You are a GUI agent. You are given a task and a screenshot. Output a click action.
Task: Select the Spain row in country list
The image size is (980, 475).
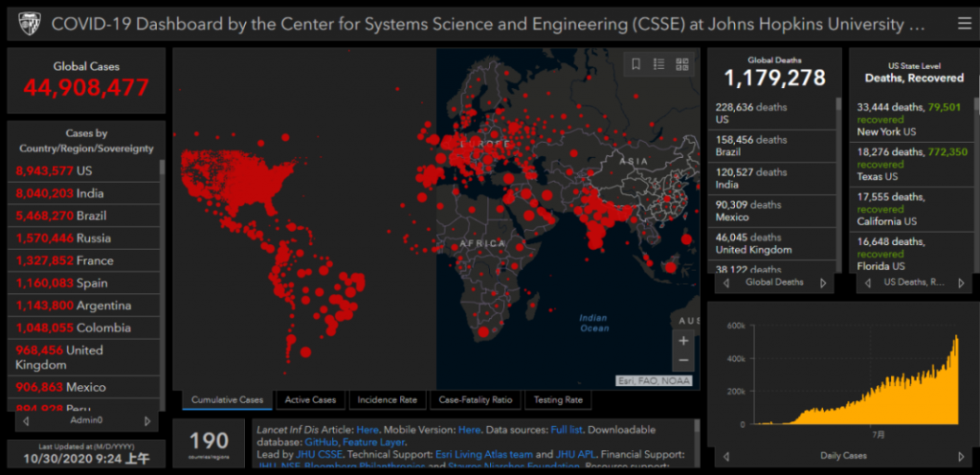(84, 283)
